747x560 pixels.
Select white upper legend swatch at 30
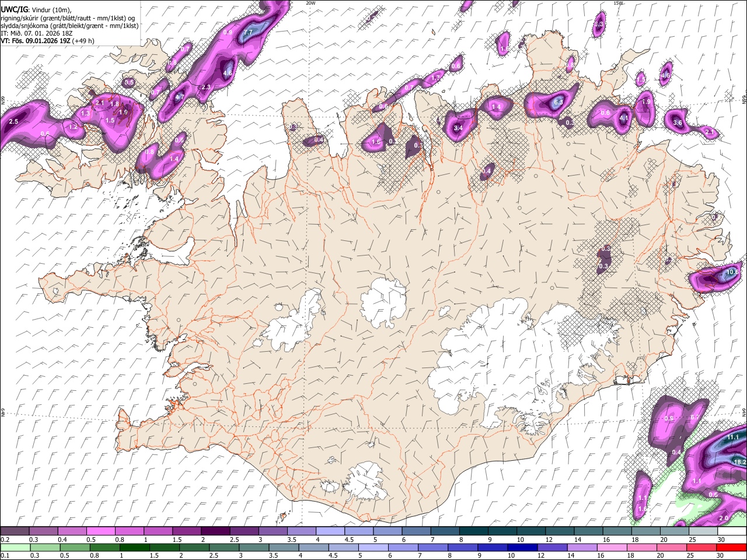point(732,531)
